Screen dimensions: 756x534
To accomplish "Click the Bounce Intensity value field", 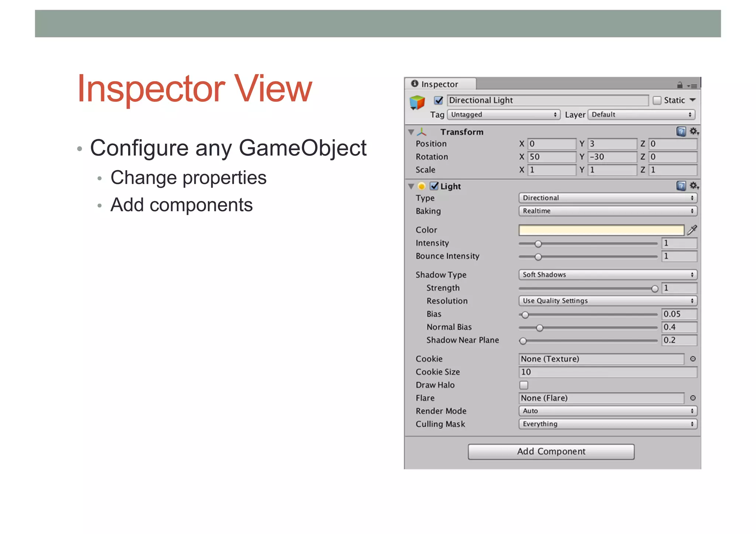I will (x=679, y=256).
